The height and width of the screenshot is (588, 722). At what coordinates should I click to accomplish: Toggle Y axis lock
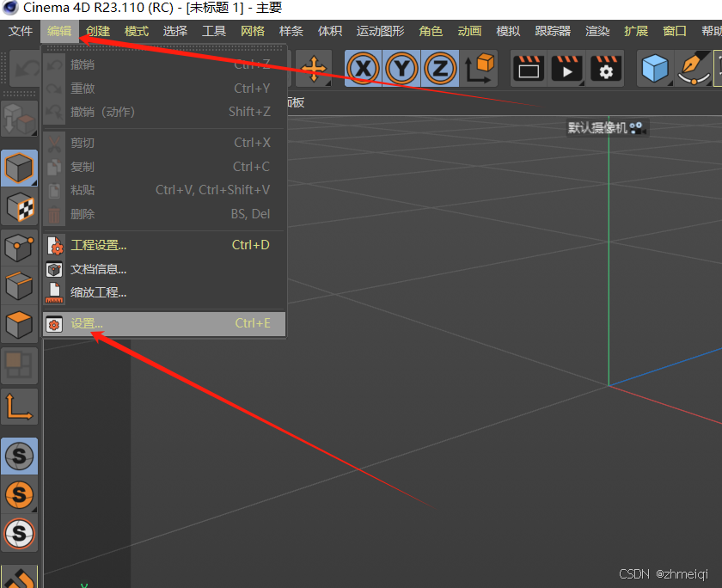tap(402, 69)
